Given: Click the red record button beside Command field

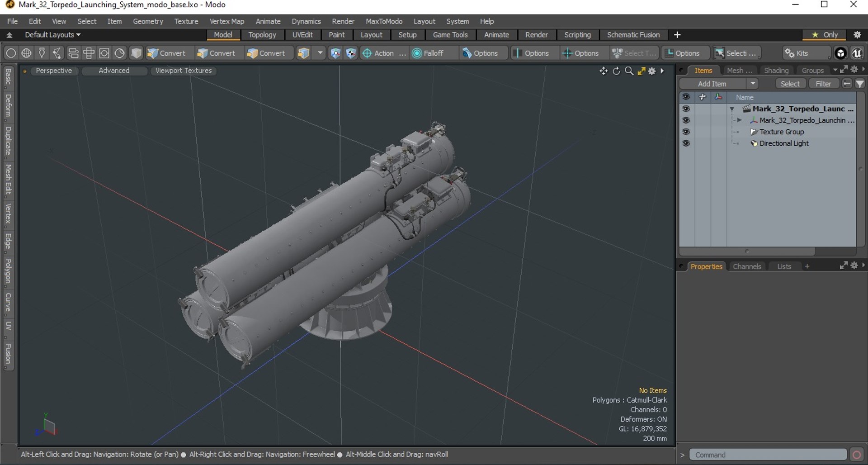Looking at the screenshot, I should click(x=856, y=455).
